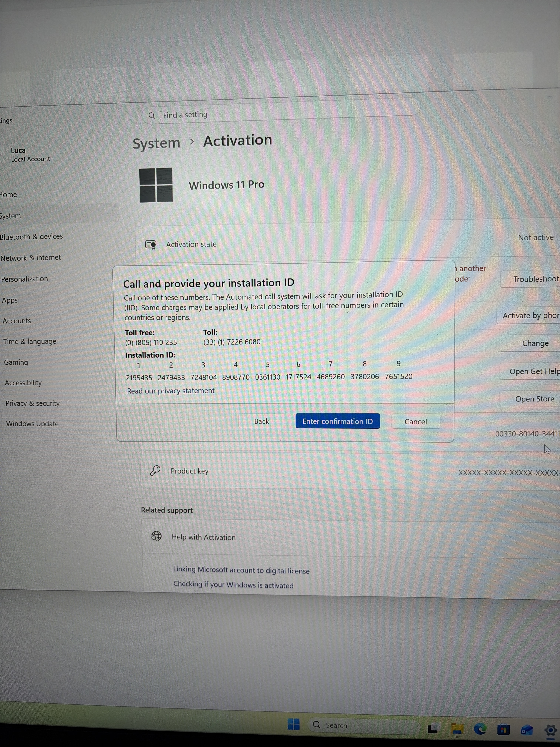Go to Personalization settings
This screenshot has width=560, height=747.
pos(25,279)
